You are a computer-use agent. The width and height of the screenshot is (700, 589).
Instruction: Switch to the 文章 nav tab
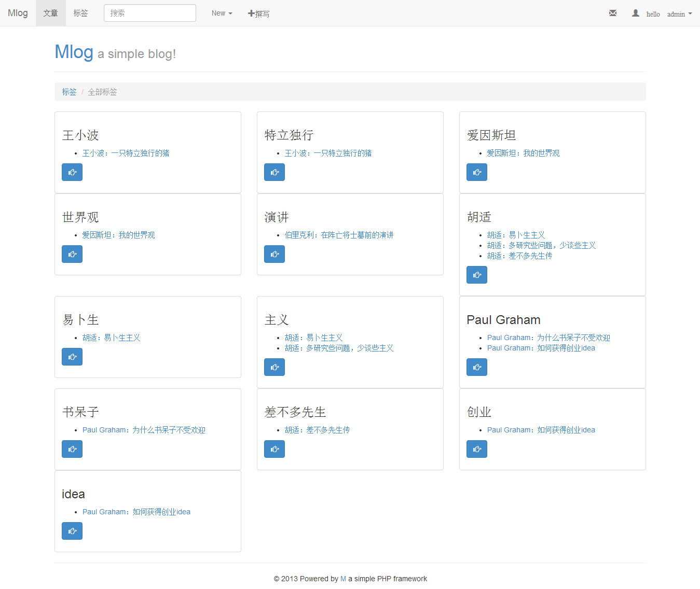point(50,13)
